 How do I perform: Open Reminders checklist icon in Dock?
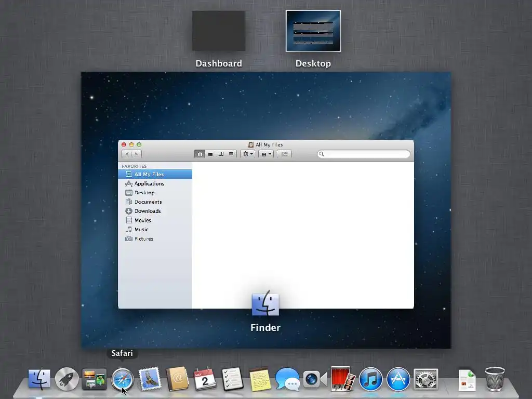coord(232,379)
